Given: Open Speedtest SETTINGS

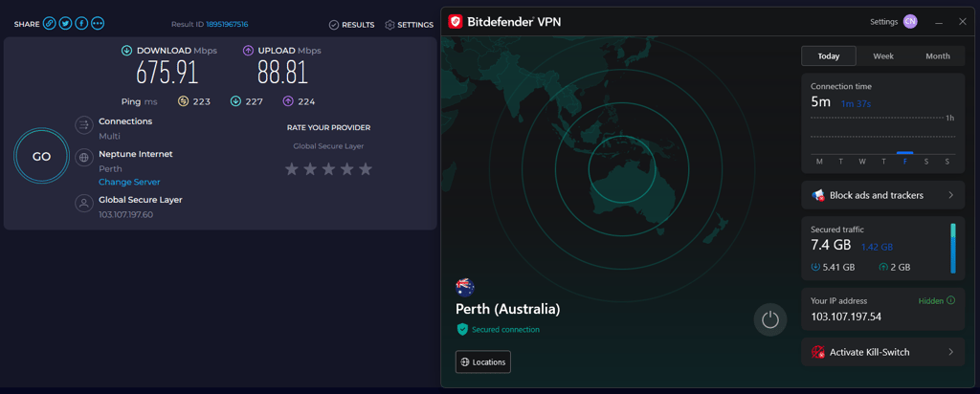Looking at the screenshot, I should click(410, 25).
